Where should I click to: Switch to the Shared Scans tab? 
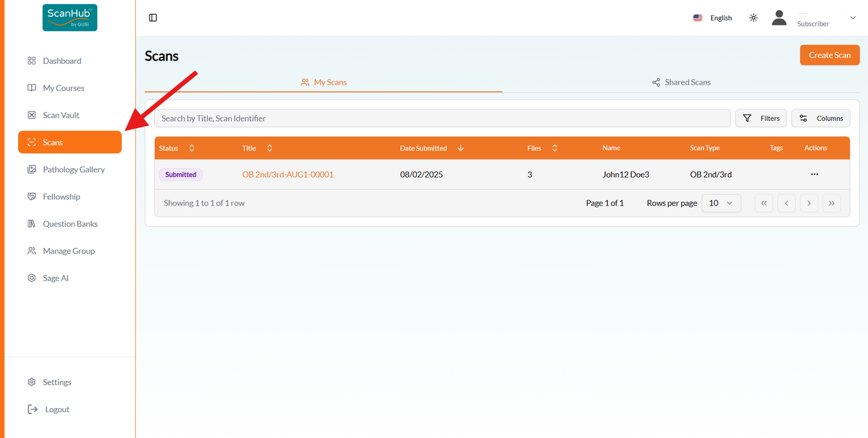click(x=681, y=82)
